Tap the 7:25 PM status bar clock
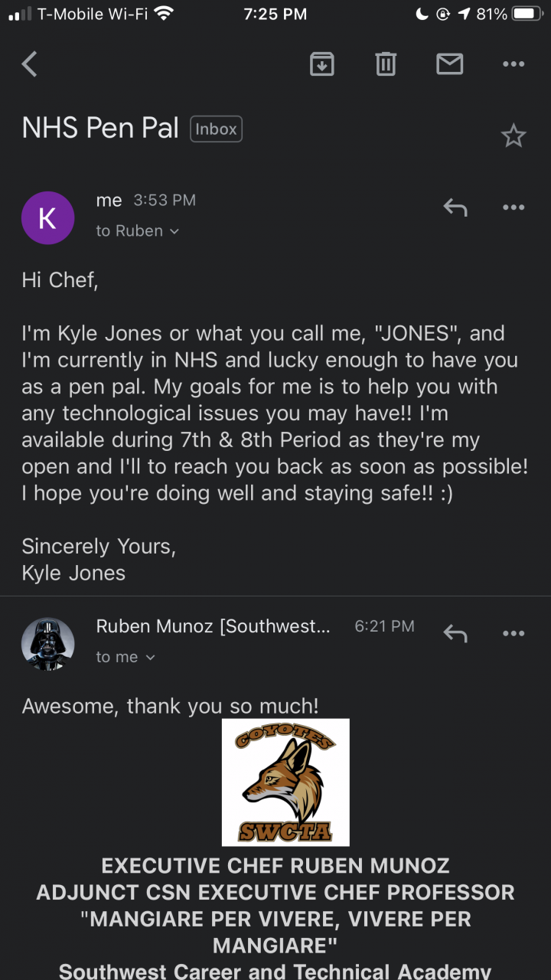 pyautogui.click(x=275, y=14)
